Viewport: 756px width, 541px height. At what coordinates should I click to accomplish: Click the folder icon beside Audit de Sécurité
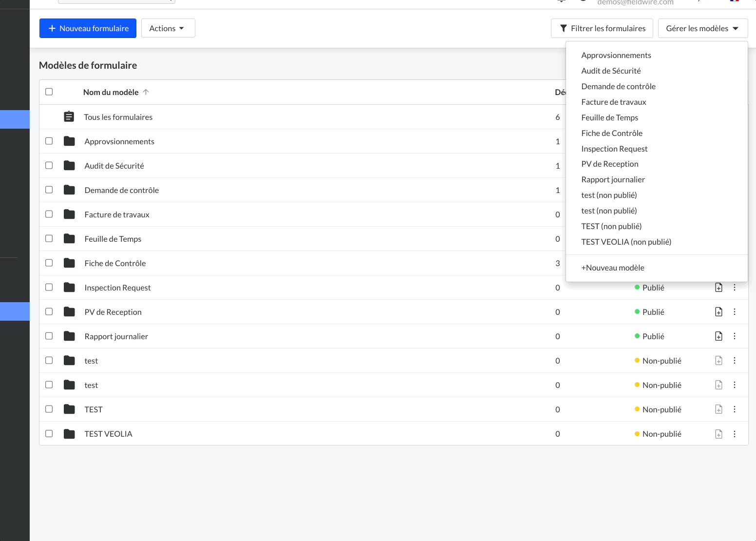pyautogui.click(x=69, y=166)
